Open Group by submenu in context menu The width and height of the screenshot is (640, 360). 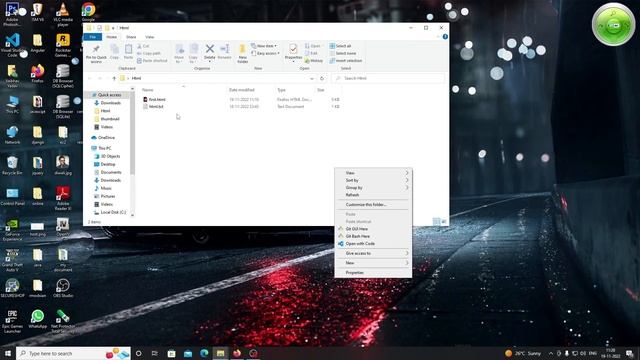373,187
